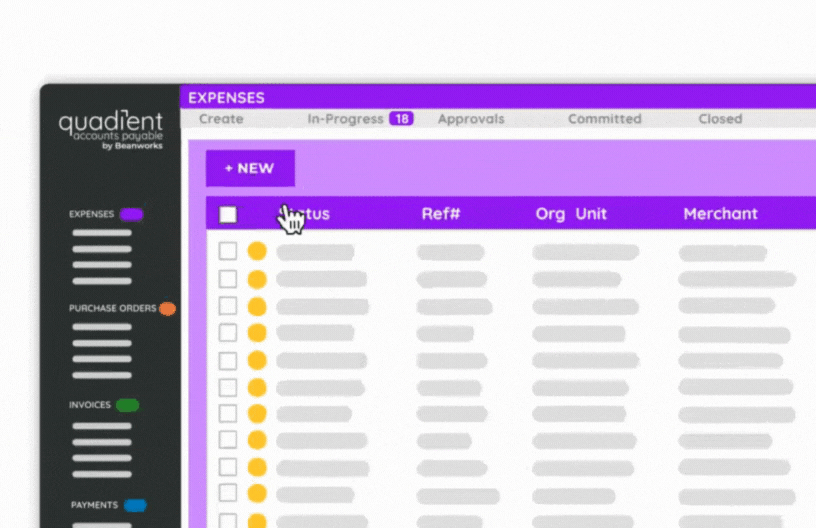Expand the Purchase Orders sidebar section
816x528 pixels.
coord(112,309)
